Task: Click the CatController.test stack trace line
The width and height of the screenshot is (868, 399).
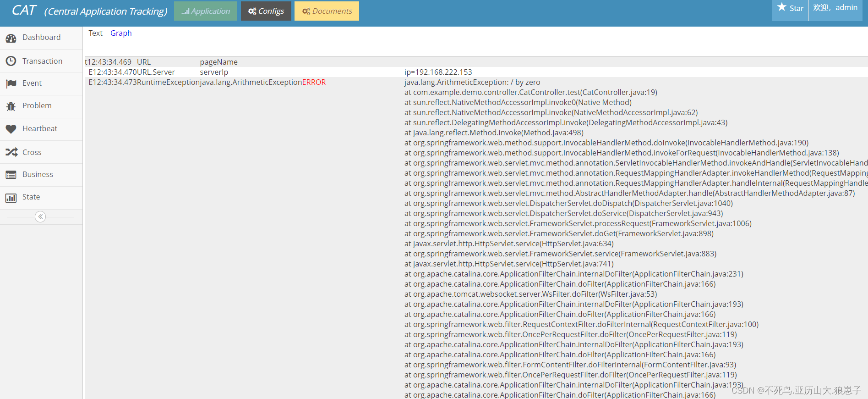Action: (x=531, y=93)
